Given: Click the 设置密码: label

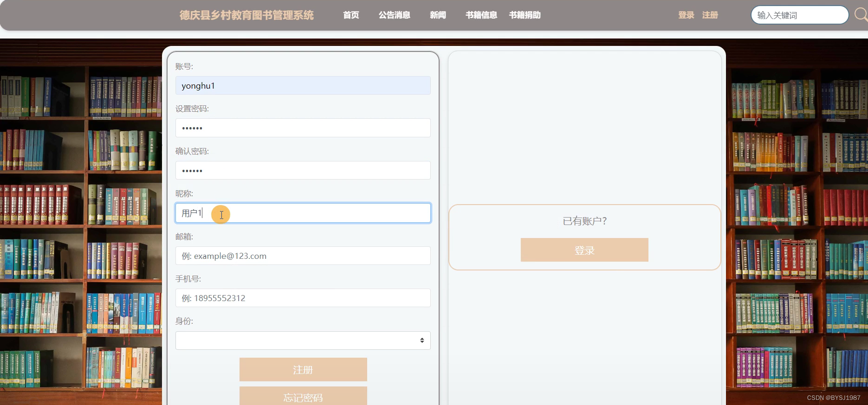Looking at the screenshot, I should tap(192, 109).
